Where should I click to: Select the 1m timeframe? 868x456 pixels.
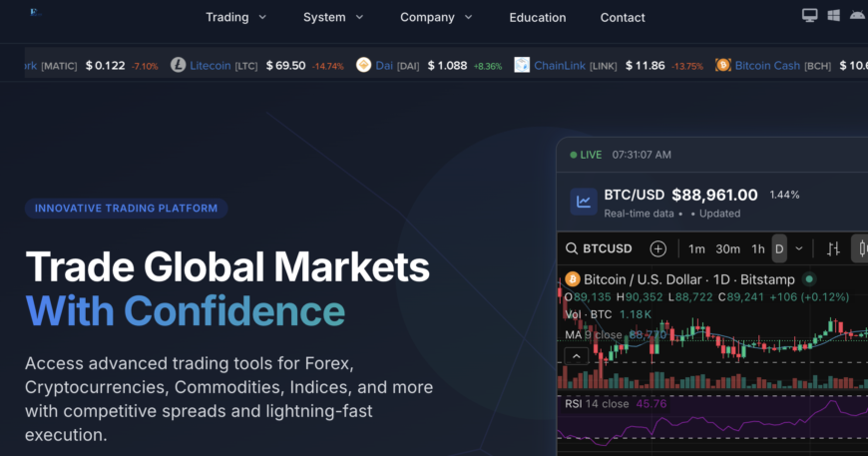tap(696, 249)
